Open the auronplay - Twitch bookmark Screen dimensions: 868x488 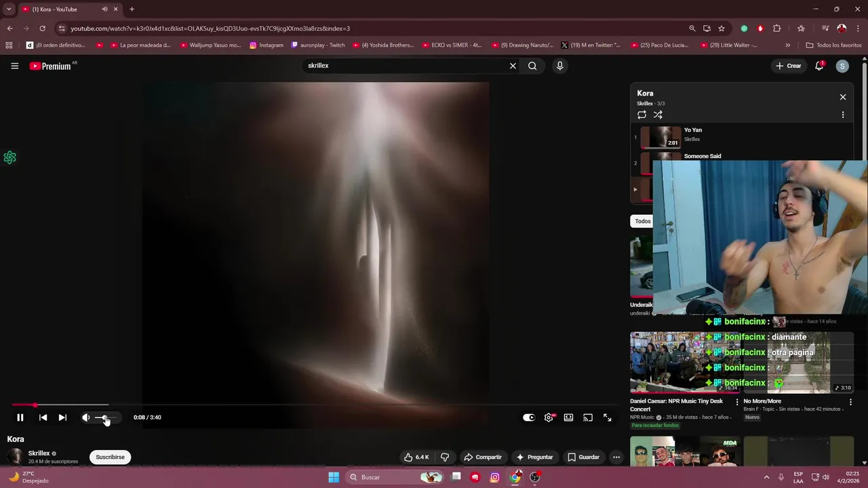318,45
